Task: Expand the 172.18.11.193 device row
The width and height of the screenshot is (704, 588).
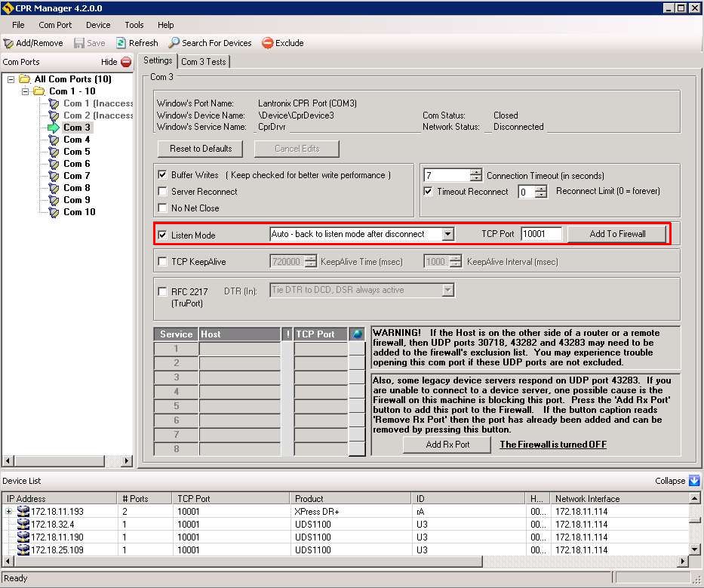Action: tap(9, 512)
